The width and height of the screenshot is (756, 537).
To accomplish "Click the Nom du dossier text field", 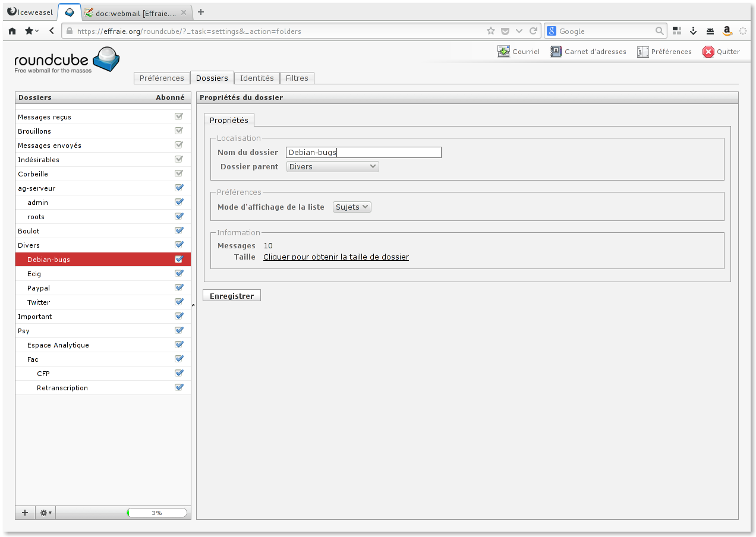I will click(363, 153).
